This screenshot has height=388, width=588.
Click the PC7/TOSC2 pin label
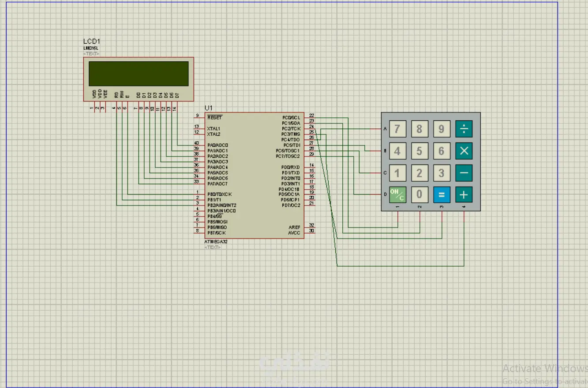pyautogui.click(x=288, y=156)
